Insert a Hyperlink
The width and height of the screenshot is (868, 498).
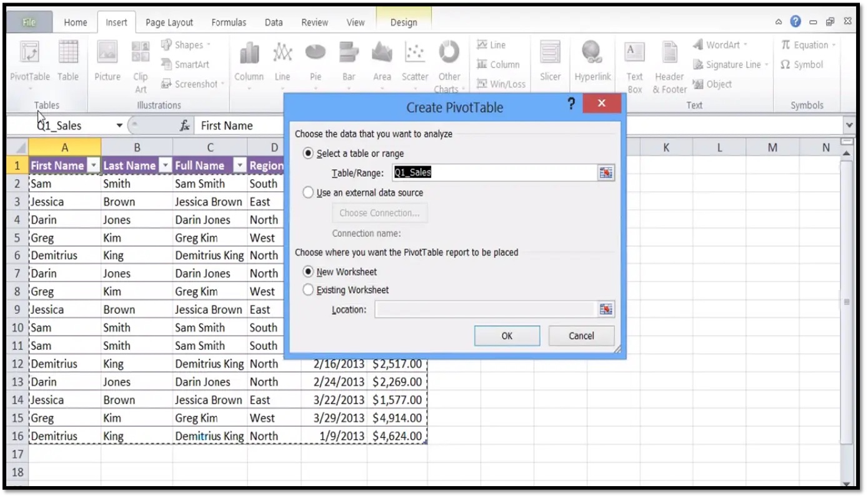[592, 61]
